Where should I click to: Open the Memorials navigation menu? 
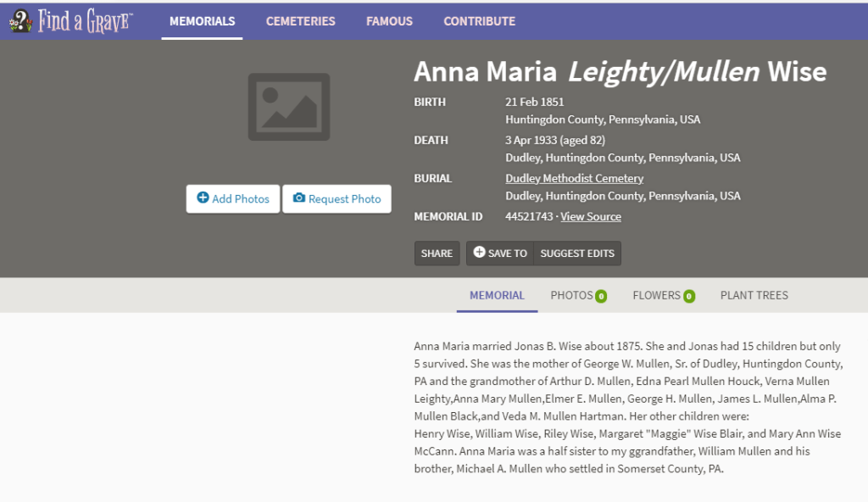point(202,21)
